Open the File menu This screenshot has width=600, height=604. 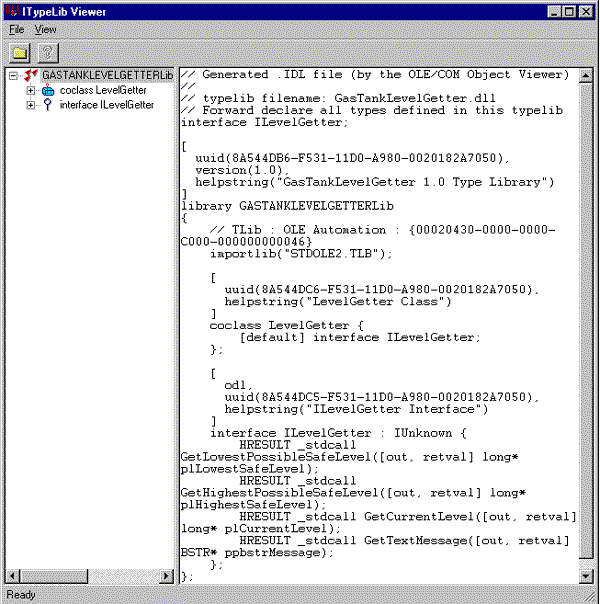coord(17,30)
